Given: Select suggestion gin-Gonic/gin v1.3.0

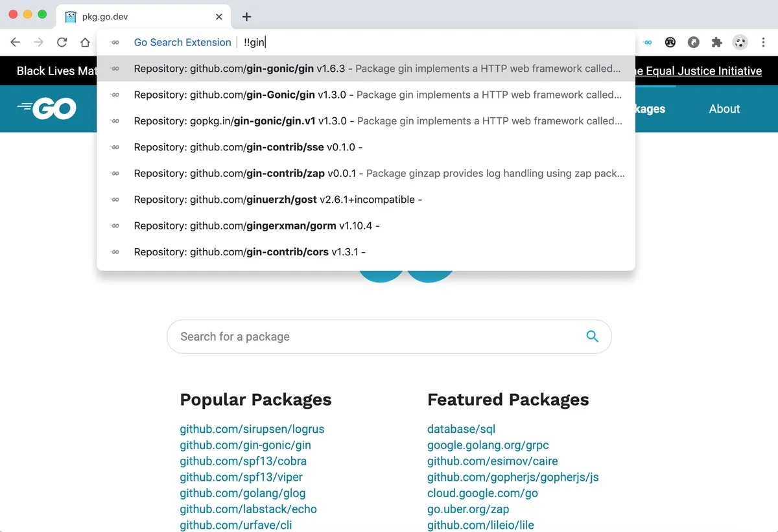Looking at the screenshot, I should [366, 95].
